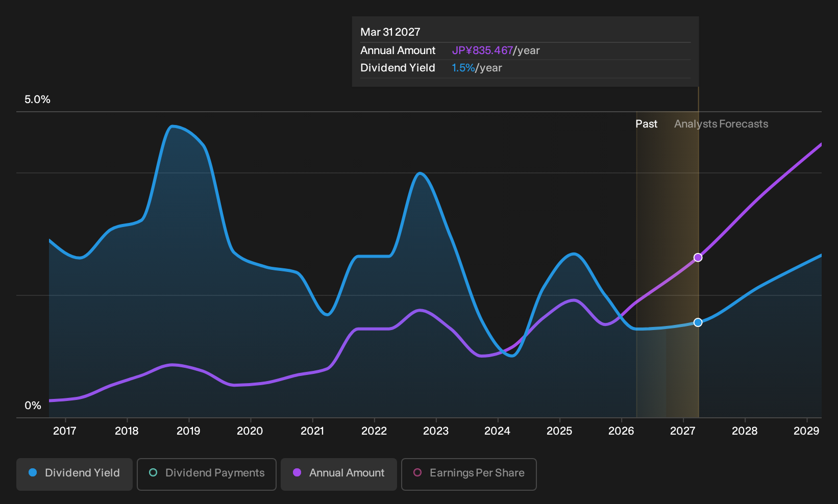The height and width of the screenshot is (504, 838).
Task: Enable the Earnings Per Share series
Action: 469,474
